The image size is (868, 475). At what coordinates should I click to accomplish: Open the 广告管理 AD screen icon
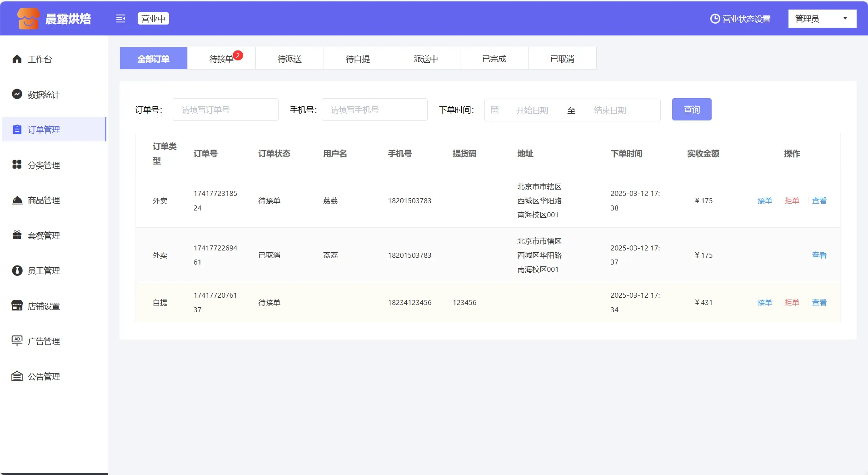point(17,340)
